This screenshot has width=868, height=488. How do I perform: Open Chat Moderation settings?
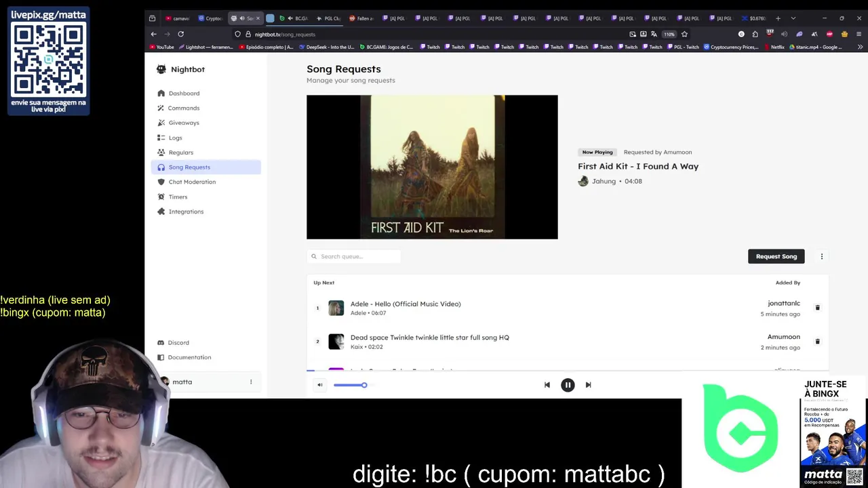(205, 182)
